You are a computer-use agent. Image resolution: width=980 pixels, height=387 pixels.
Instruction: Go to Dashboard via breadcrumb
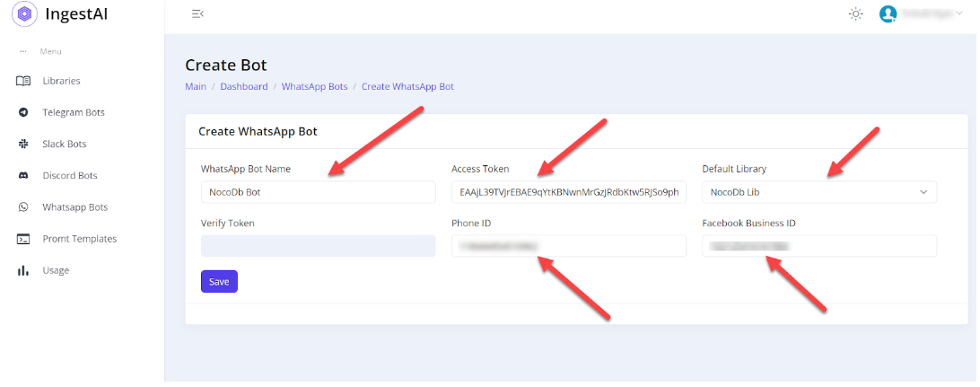tap(244, 86)
